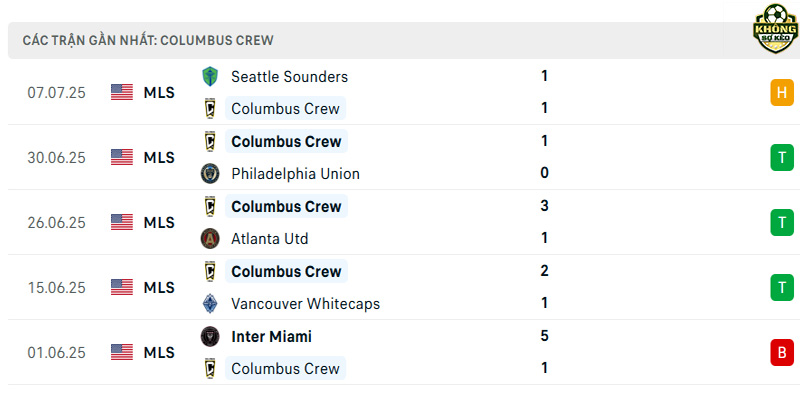800x400 pixels.
Task: Click the green T badge for 26.06.25 match
Action: [782, 222]
